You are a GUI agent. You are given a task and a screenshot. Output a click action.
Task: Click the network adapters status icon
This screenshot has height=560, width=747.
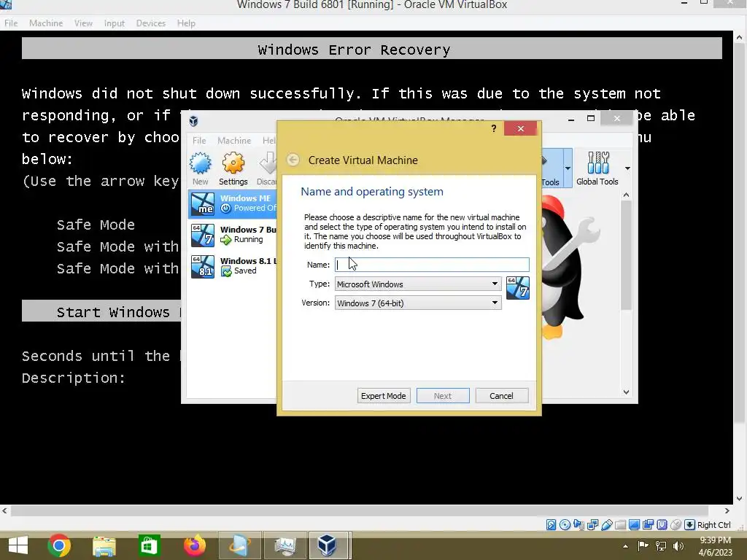pyautogui.click(x=592, y=525)
